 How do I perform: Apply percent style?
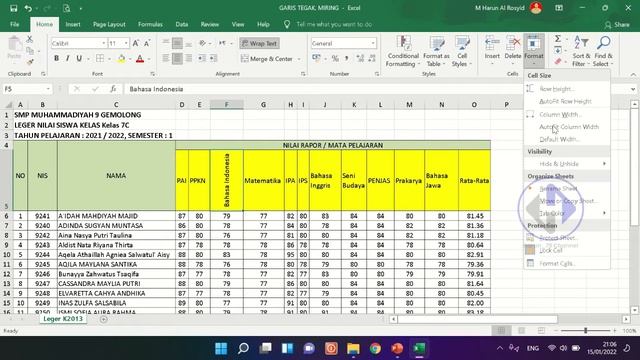coord(335,59)
